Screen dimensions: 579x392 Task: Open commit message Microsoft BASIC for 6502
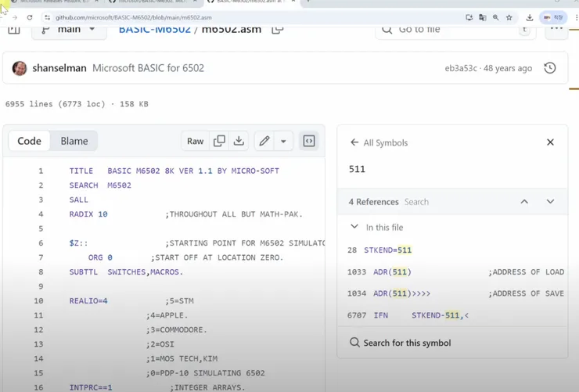(x=148, y=68)
